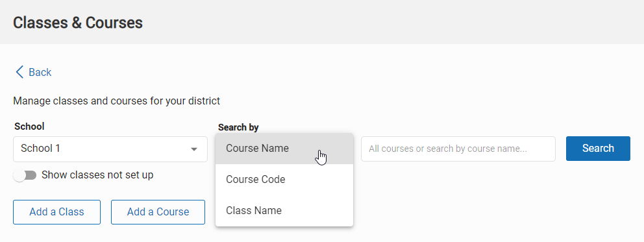Select the 'School 1' text in the selector
Image resolution: width=644 pixels, height=242 pixels.
pyautogui.click(x=41, y=149)
